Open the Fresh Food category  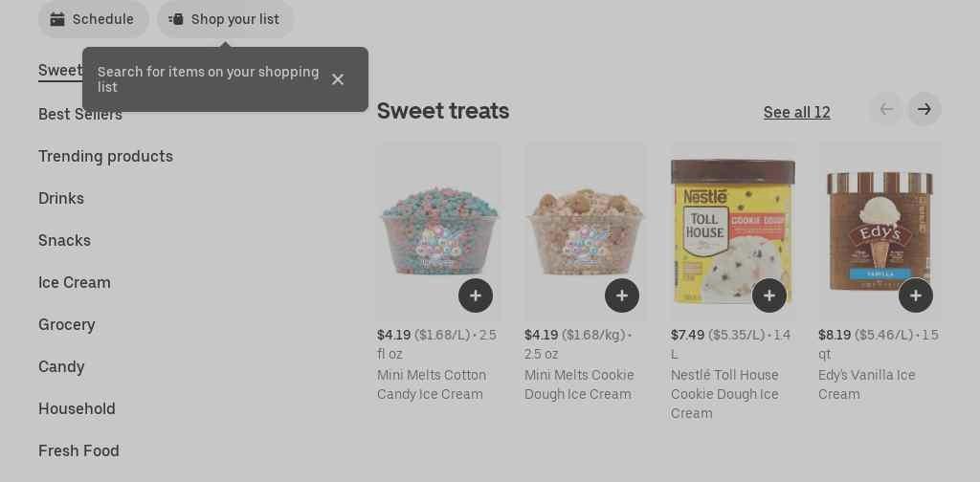[78, 450]
